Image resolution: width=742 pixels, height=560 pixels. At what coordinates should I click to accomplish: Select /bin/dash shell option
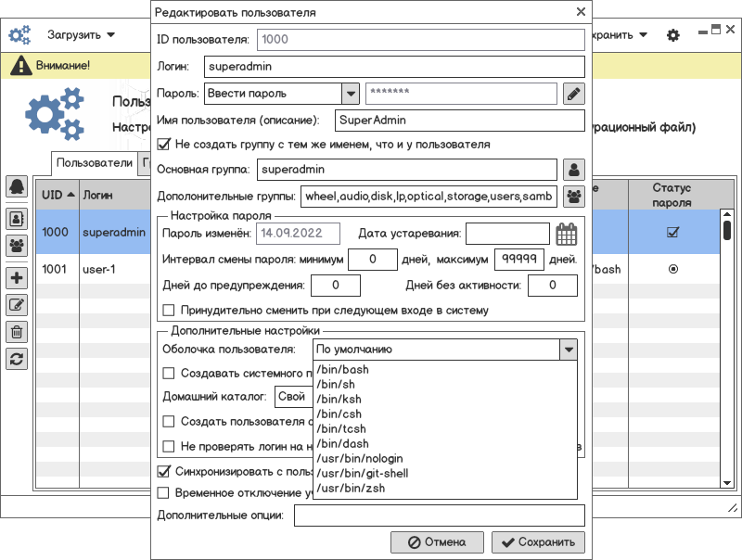(445, 444)
